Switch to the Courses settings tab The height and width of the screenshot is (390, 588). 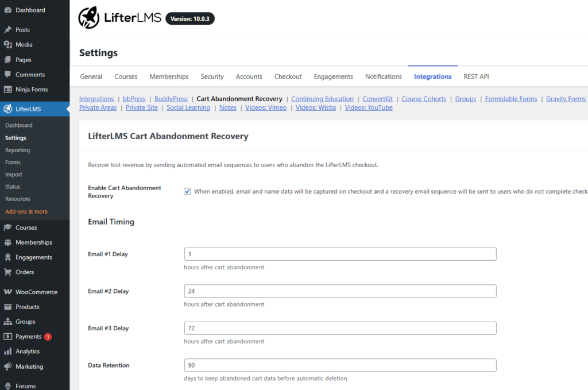click(x=126, y=76)
